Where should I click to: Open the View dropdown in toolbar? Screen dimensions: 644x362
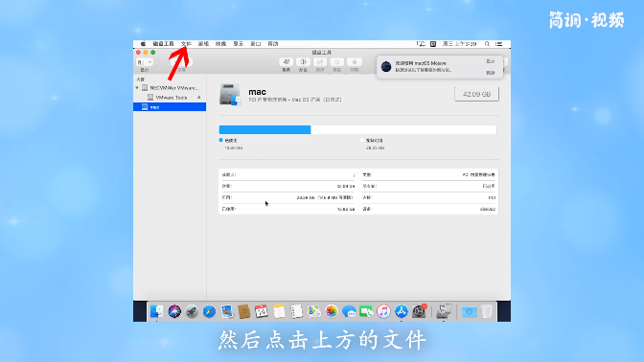(x=144, y=62)
